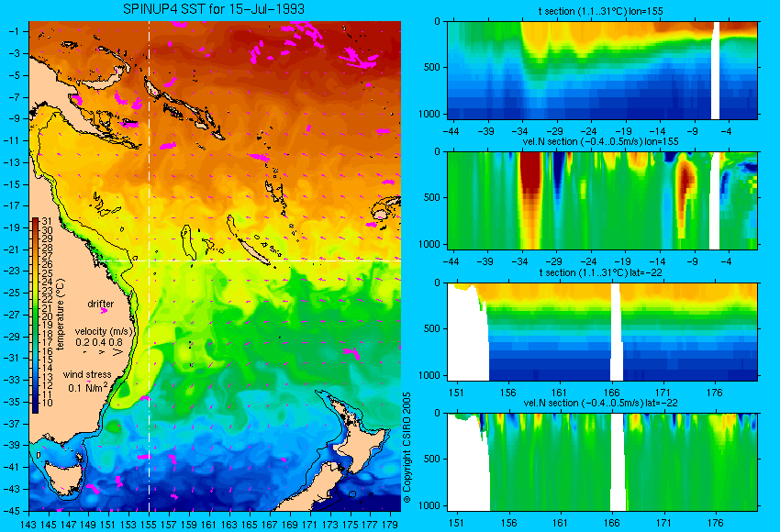Click the heading 't section (1.1..31°C) lat=-22'
Screen dimensions: 780x532
[600, 272]
